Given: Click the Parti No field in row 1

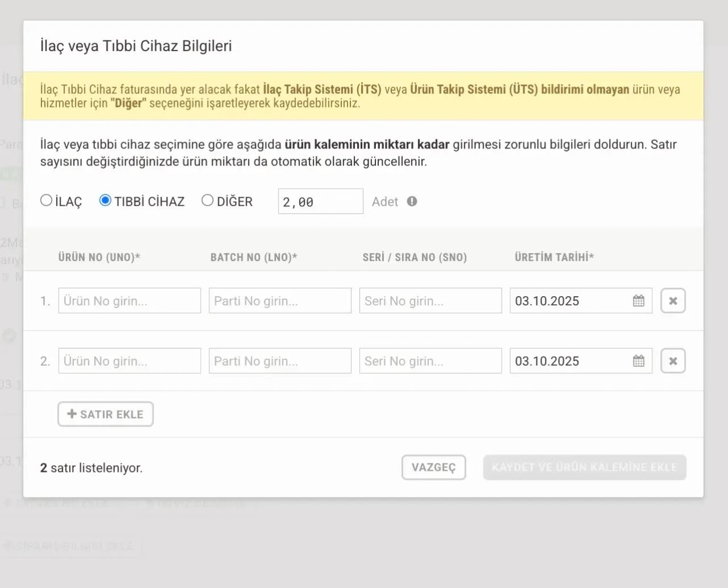Looking at the screenshot, I should pyautogui.click(x=280, y=301).
